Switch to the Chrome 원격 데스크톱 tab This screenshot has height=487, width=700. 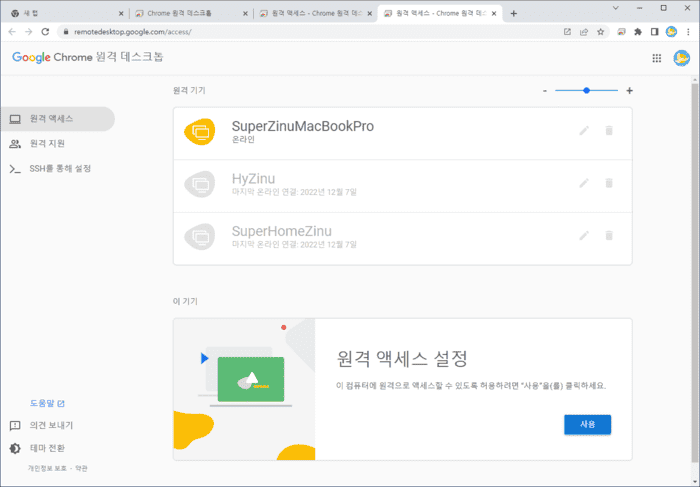(x=192, y=13)
